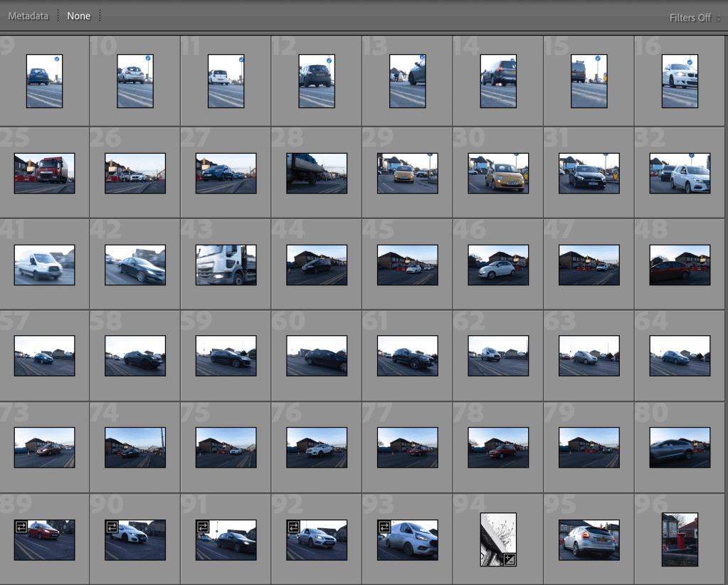Select the white Fiat photo in cell 46

click(x=498, y=265)
